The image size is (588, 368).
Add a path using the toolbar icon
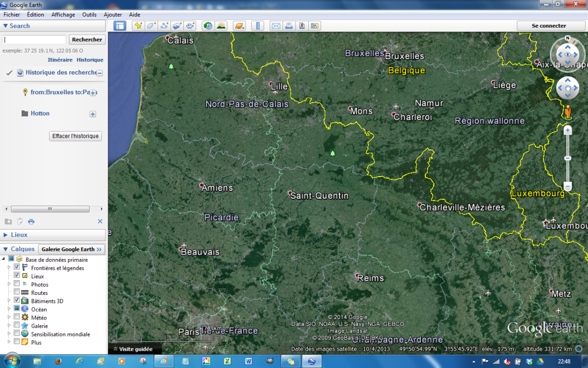click(164, 26)
